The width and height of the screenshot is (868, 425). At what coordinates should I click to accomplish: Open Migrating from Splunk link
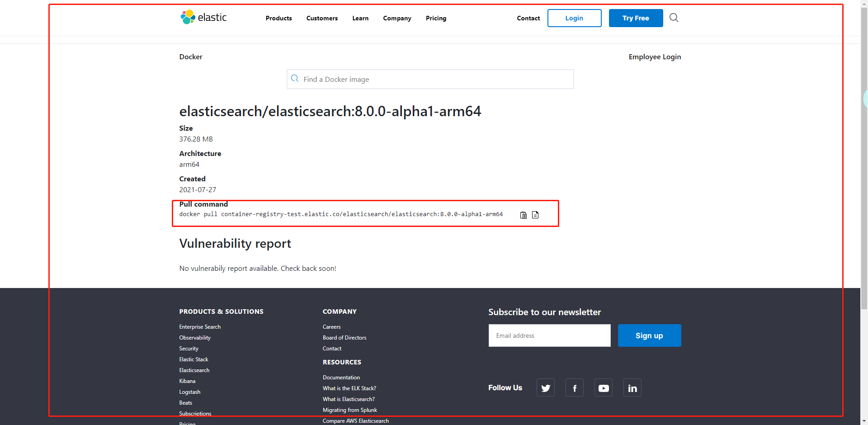350,410
